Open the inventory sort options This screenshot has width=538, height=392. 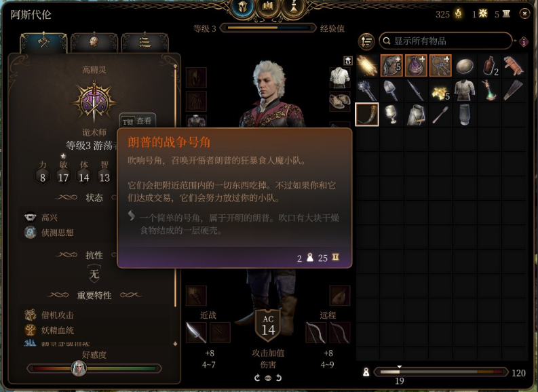[x=366, y=41]
